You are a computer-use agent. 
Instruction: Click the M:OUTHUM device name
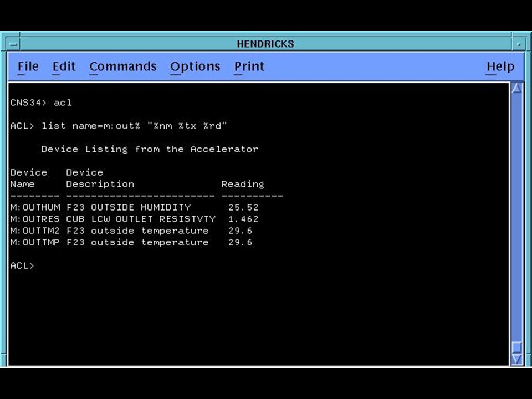pos(35,207)
